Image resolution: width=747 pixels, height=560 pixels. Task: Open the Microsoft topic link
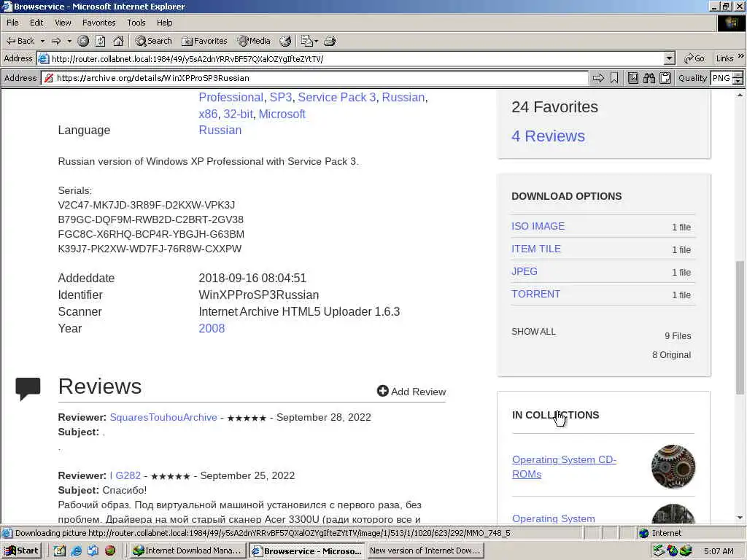282,114
